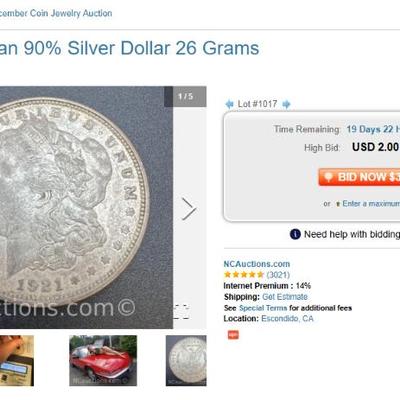
Task: Open the Enter a maximum bid link
Action: point(371,204)
